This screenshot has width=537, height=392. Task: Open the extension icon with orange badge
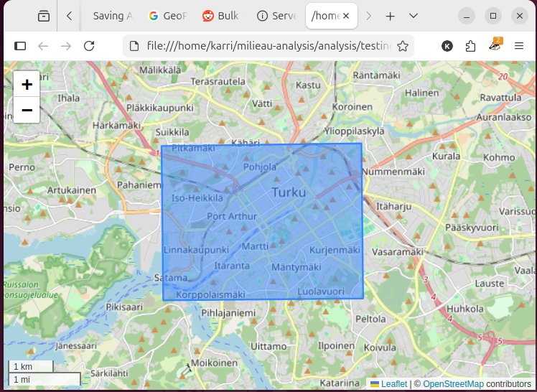pyautogui.click(x=495, y=46)
